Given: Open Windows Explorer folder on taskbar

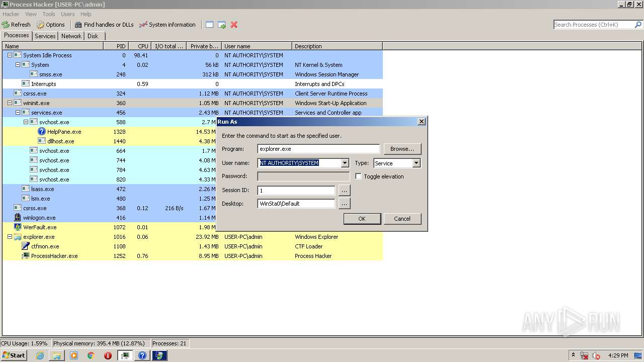Looking at the screenshot, I should 57,355.
